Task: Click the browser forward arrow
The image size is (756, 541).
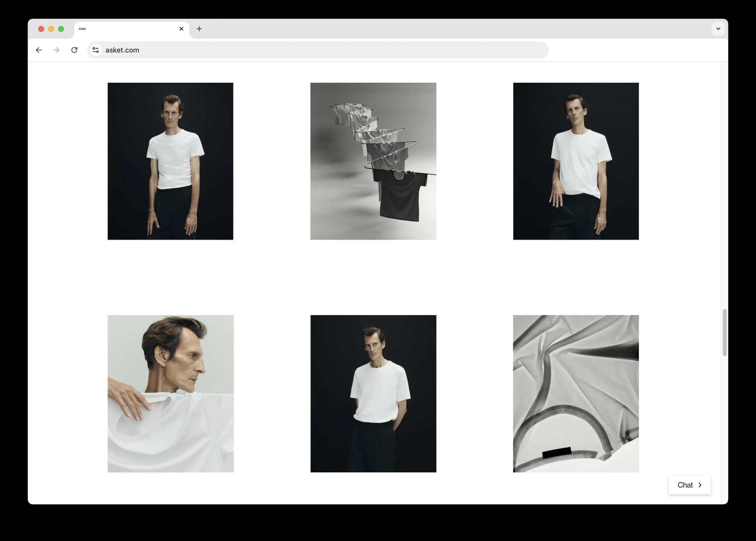Action: coord(56,50)
